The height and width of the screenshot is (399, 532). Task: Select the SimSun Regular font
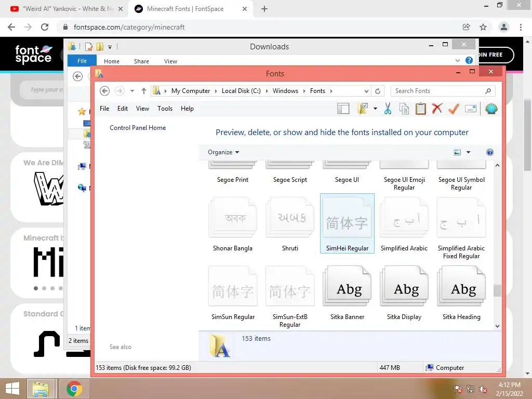[233, 293]
